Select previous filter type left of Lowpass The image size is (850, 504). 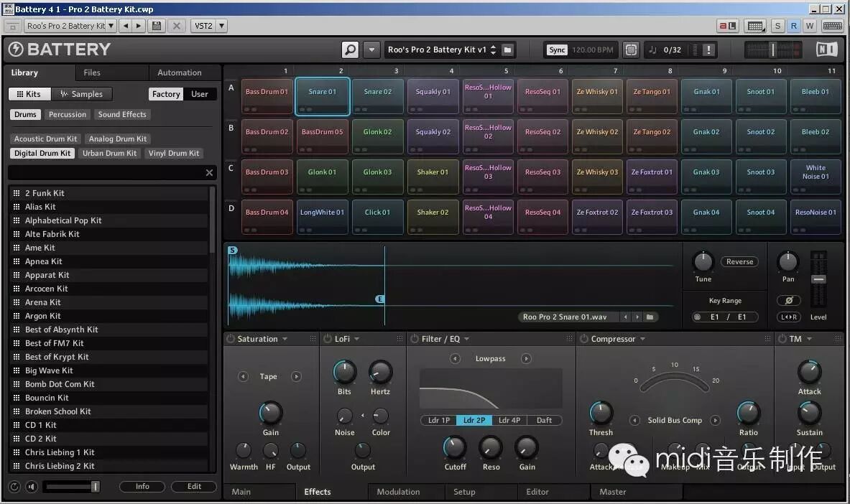455,359
